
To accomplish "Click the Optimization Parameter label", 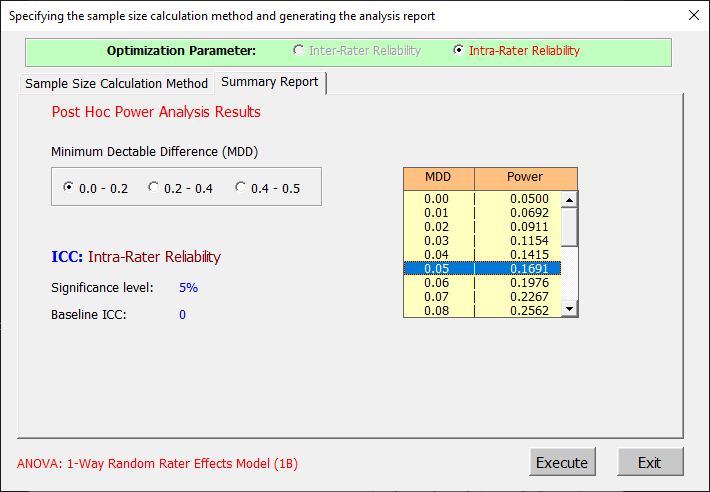I will 181,51.
